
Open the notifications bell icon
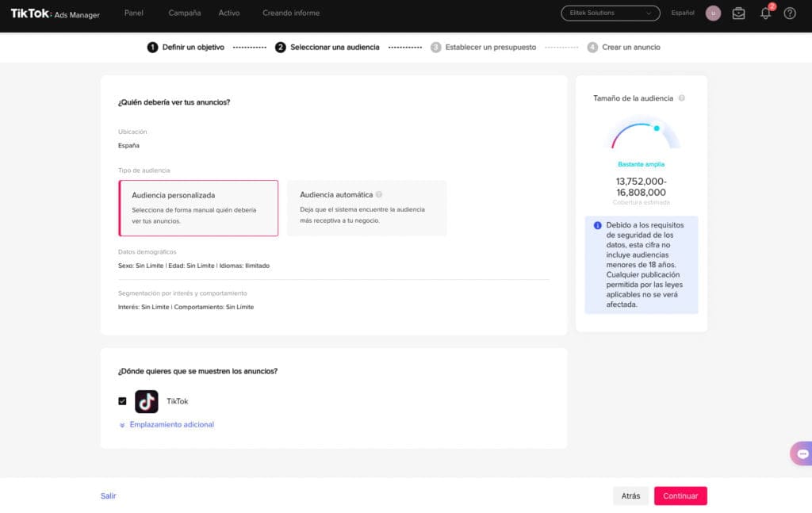point(765,13)
